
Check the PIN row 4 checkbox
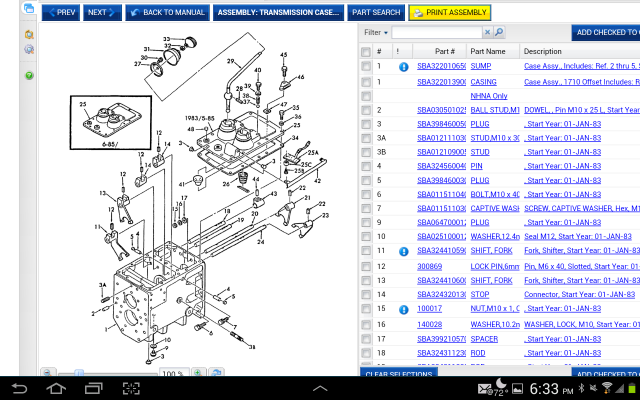366,167
